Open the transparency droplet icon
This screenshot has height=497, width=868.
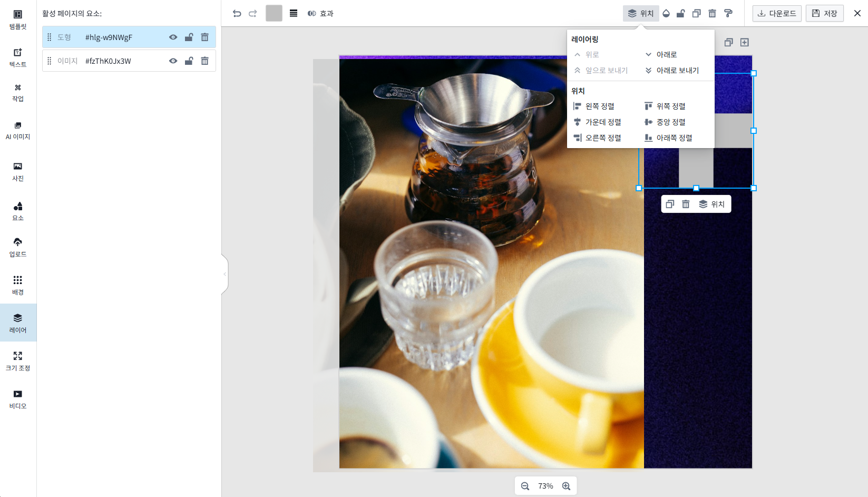pos(666,13)
